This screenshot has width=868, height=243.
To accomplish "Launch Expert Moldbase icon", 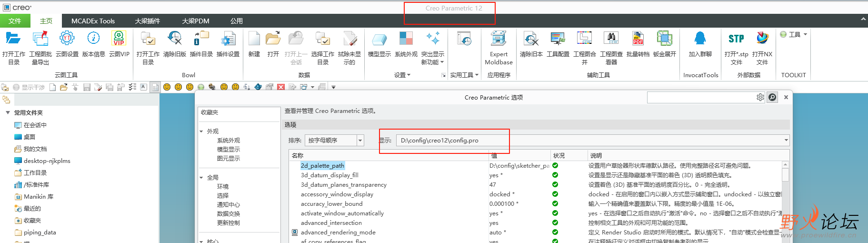I will (499, 39).
